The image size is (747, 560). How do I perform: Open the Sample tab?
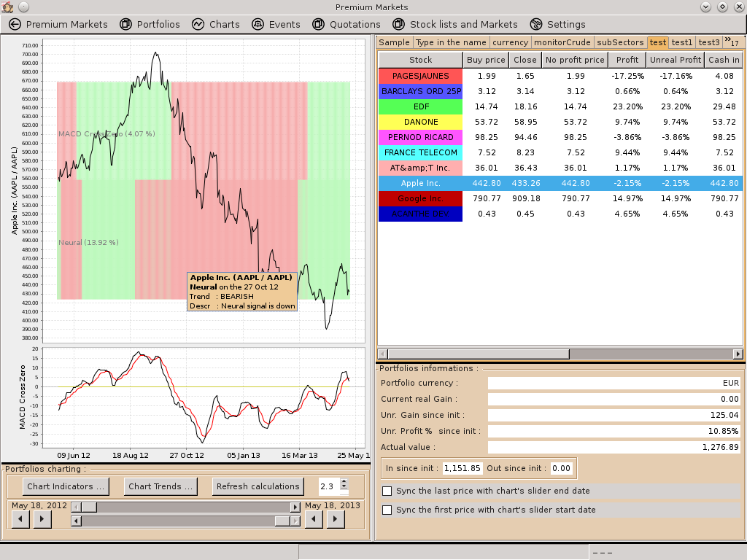tap(394, 42)
